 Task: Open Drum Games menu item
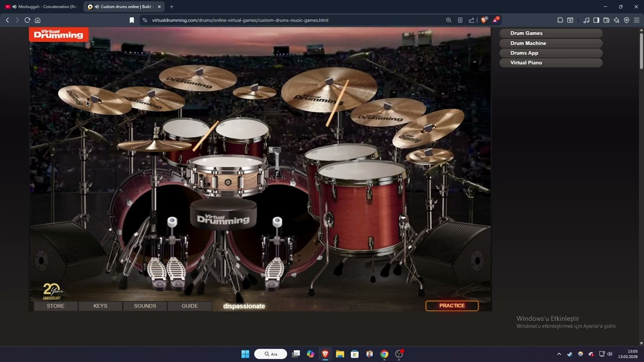551,33
